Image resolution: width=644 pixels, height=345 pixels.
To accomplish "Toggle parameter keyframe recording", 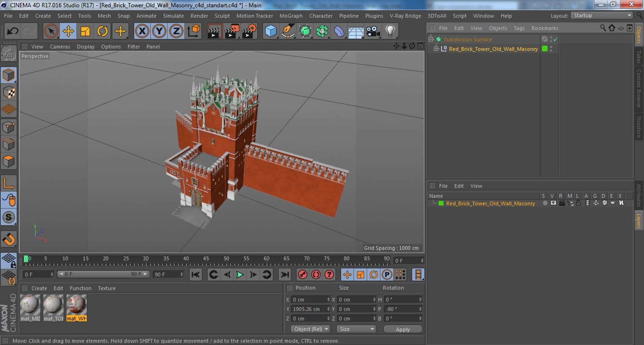I will click(x=387, y=275).
